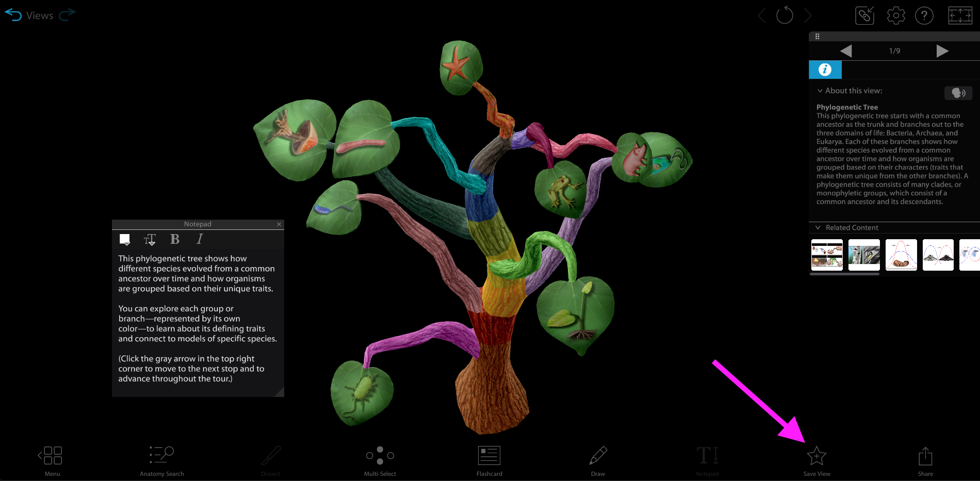Toggle italic text in the Notepad
The image size is (980, 481).
click(x=199, y=239)
